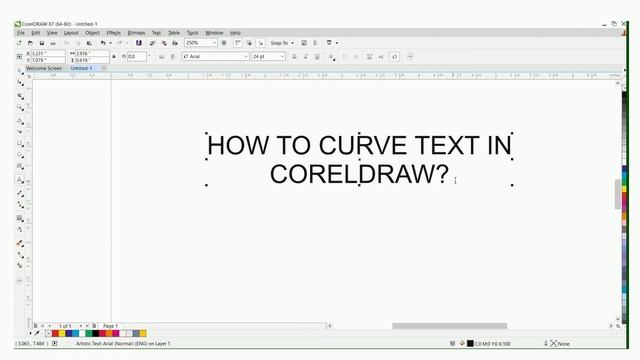Open the Text menu
Viewport: 640px width, 360px height.
pyautogui.click(x=156, y=33)
